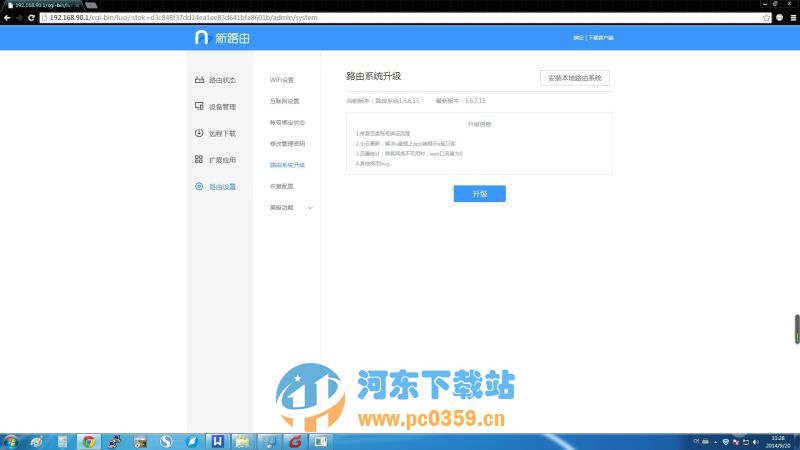Open Chrome from the taskbar
This screenshot has height=450, width=800.
(89, 441)
